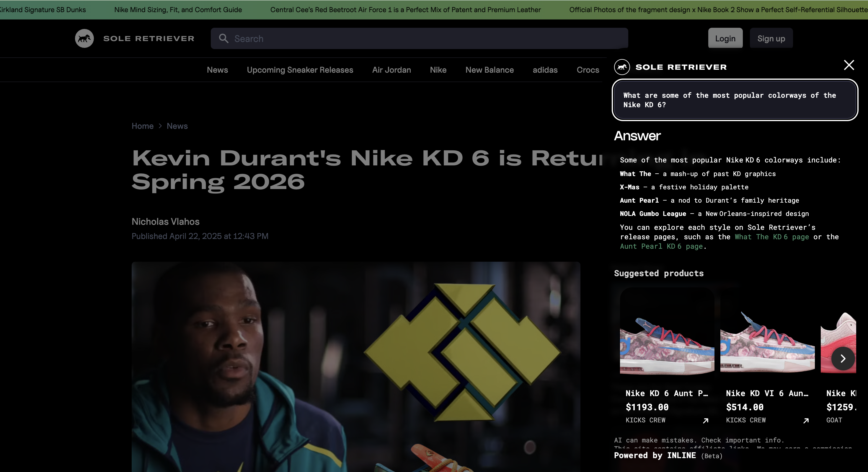Click the Home breadcrumb link

click(142, 126)
